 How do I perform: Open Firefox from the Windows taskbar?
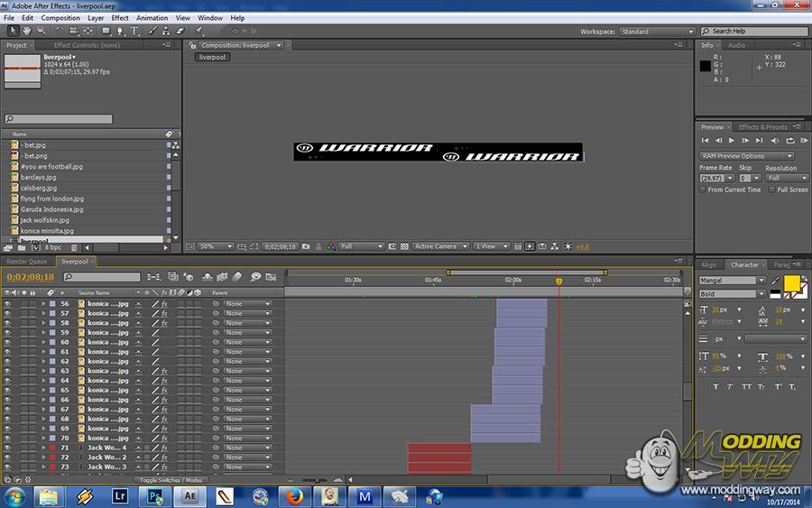click(x=293, y=495)
